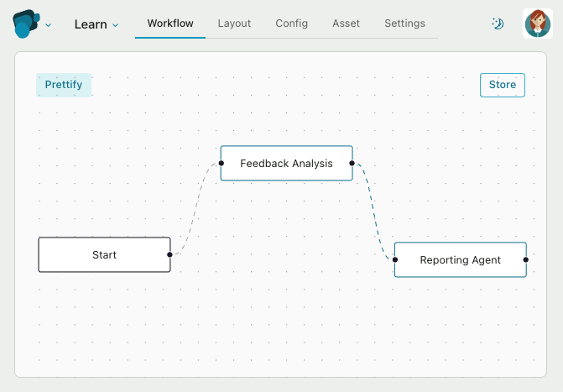
Task: Select the Feedback Analysis node
Action: click(x=286, y=163)
